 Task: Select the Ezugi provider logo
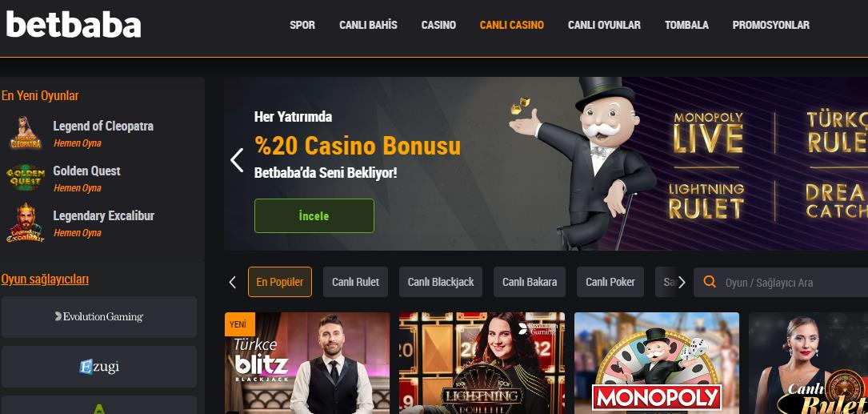pos(99,367)
